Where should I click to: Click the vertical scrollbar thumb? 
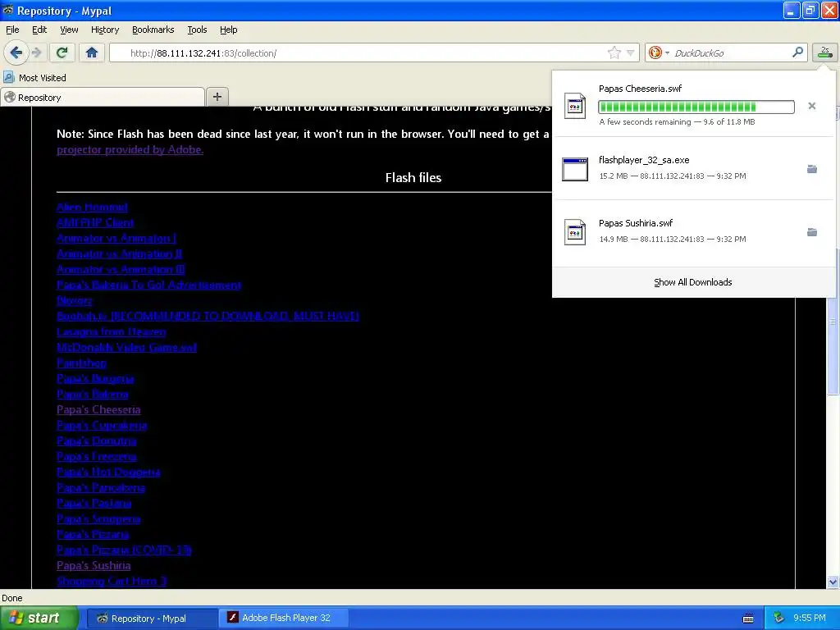click(x=833, y=322)
